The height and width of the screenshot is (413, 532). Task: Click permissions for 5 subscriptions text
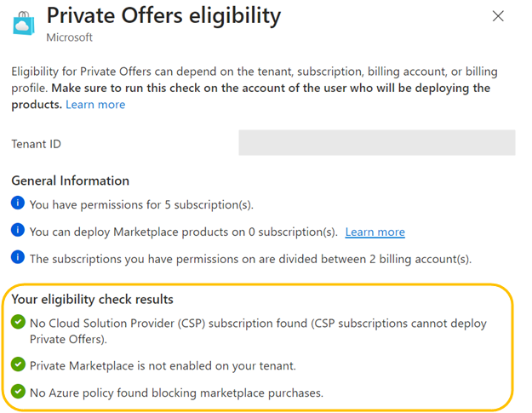click(141, 204)
